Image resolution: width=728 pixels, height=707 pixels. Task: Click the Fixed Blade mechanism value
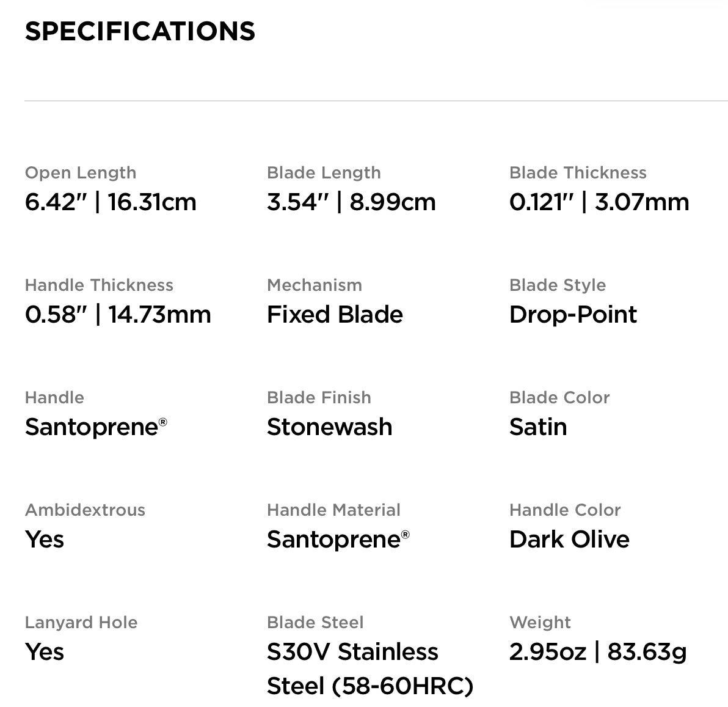pyautogui.click(x=335, y=315)
